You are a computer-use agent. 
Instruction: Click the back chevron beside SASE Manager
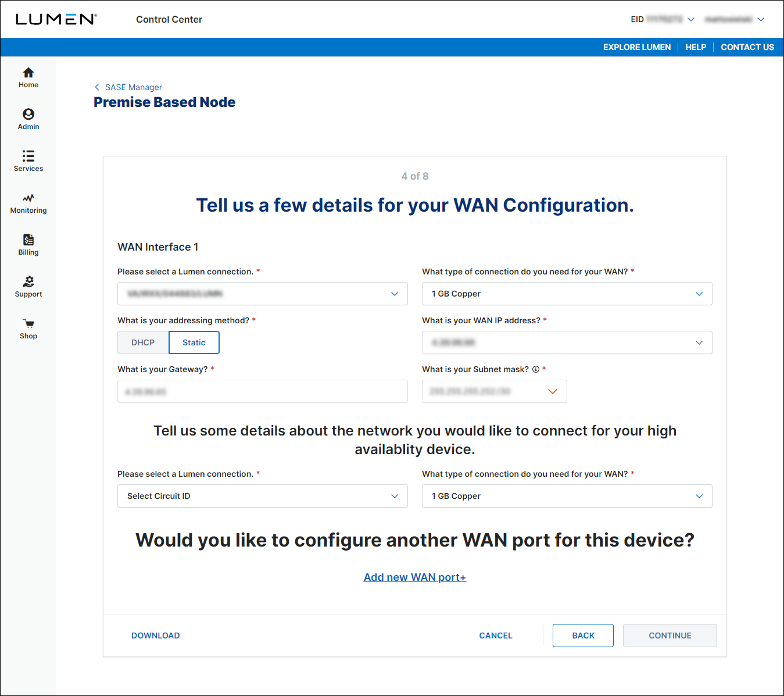pyautogui.click(x=97, y=87)
